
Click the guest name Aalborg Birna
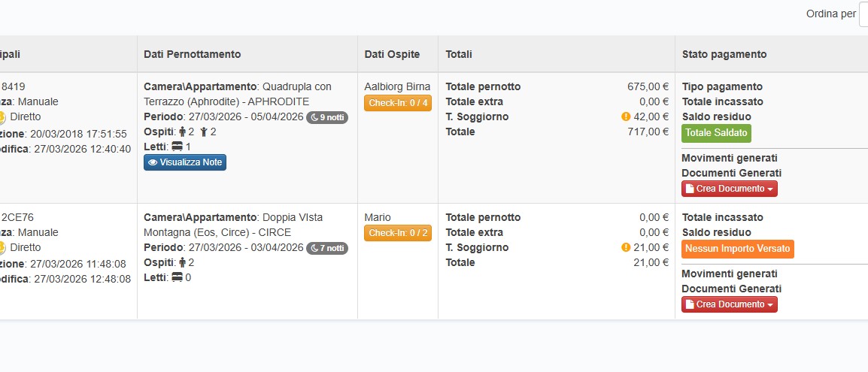[397, 86]
